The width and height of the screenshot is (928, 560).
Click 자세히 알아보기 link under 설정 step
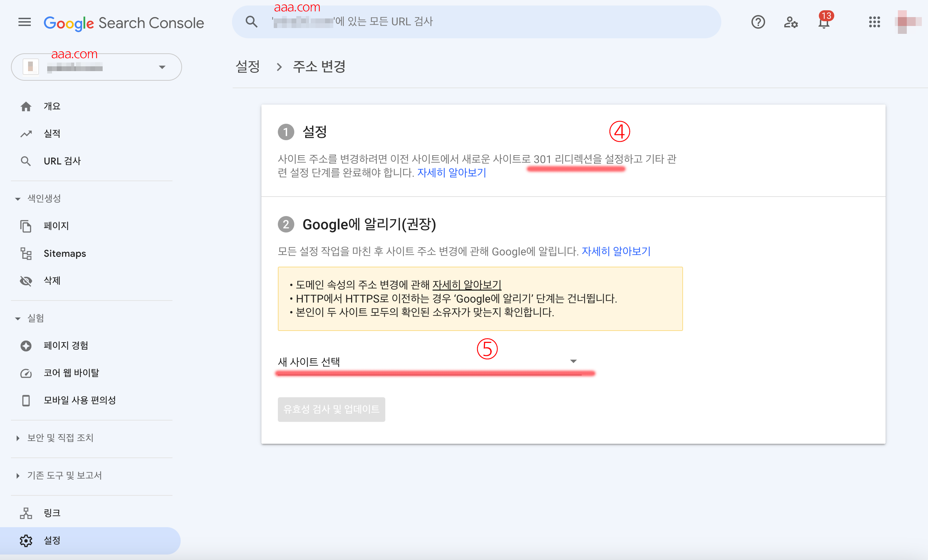point(451,173)
